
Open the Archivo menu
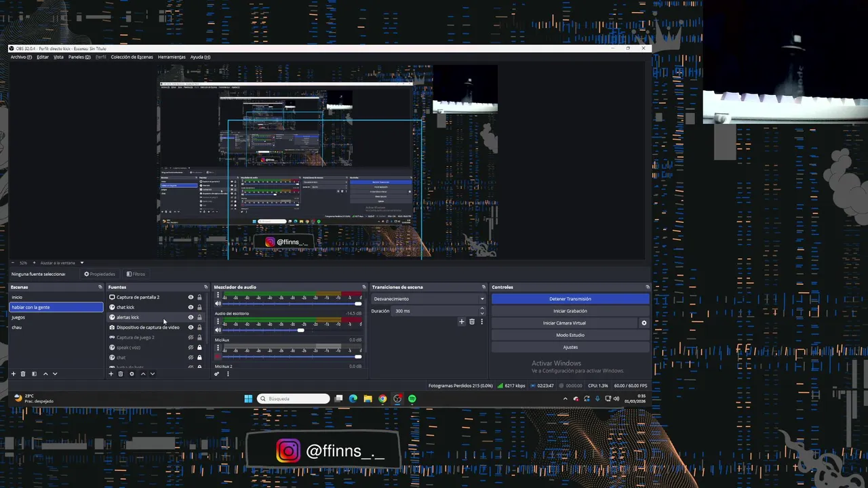coord(21,57)
